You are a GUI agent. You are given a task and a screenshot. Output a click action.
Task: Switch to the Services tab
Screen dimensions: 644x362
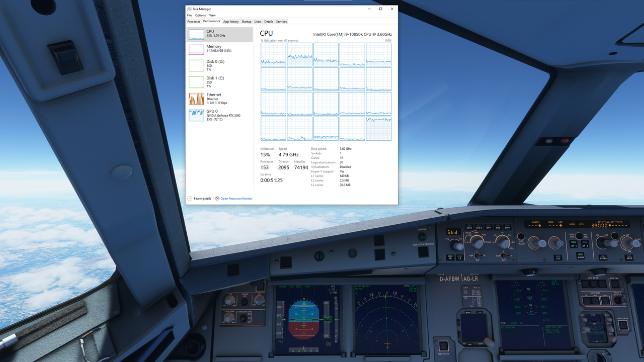click(281, 22)
